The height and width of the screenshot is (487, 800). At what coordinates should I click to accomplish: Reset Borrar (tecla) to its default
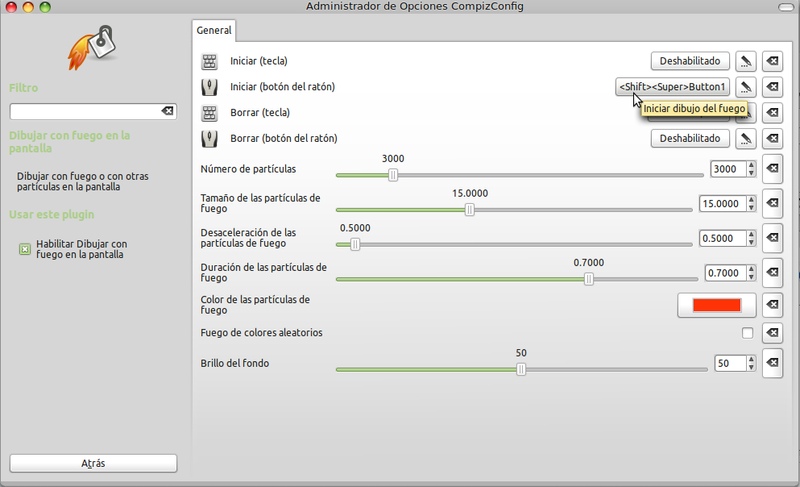(x=772, y=113)
